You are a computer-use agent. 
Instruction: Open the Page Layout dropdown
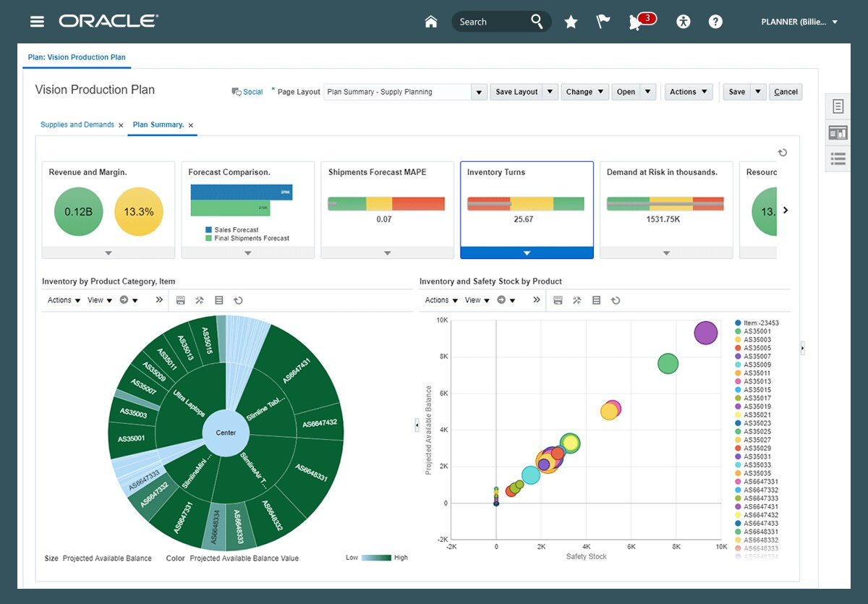(x=478, y=92)
